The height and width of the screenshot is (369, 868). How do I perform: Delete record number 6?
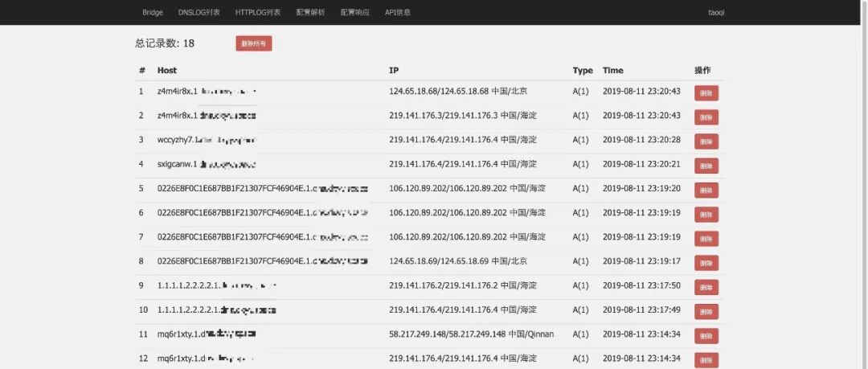tap(706, 215)
